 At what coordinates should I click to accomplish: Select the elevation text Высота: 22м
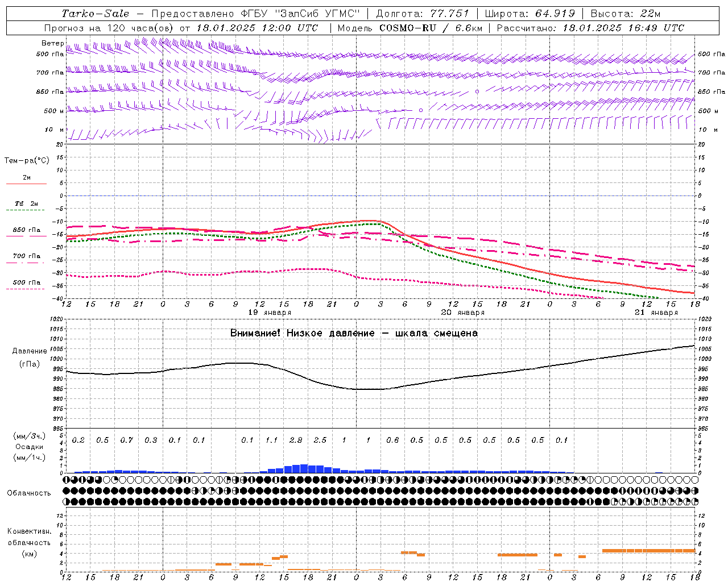pyautogui.click(x=626, y=14)
